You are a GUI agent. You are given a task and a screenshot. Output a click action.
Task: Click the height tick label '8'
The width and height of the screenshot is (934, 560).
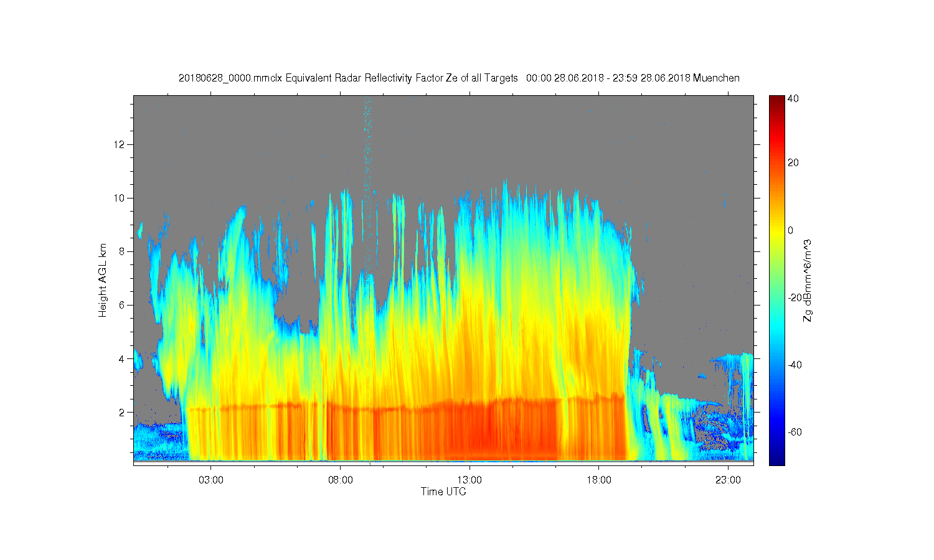(x=122, y=251)
